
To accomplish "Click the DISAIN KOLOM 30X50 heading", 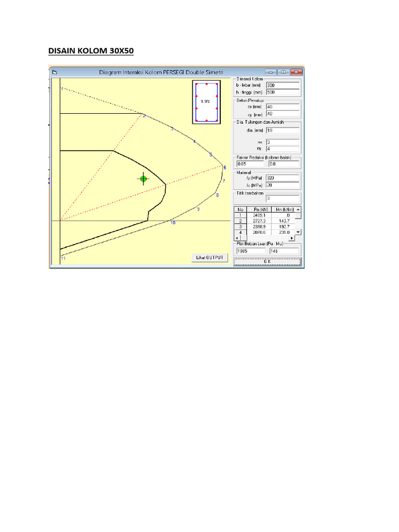I will click(x=91, y=50).
